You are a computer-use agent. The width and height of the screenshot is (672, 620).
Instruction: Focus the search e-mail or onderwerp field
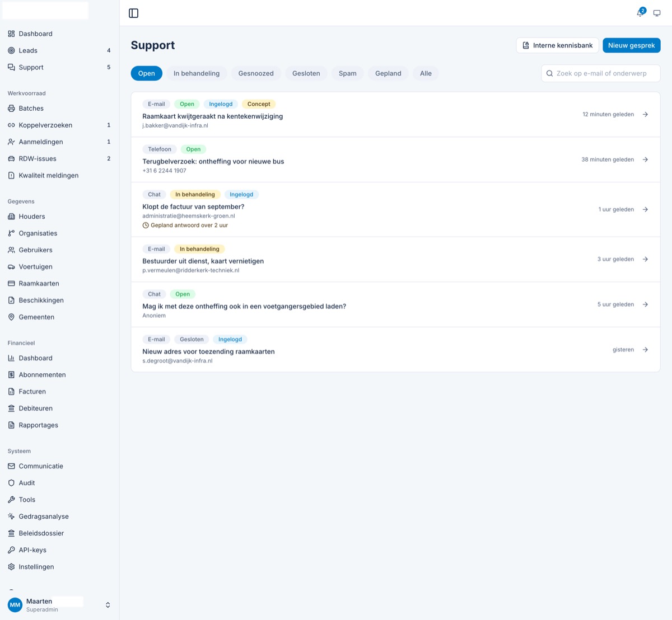[x=601, y=73]
